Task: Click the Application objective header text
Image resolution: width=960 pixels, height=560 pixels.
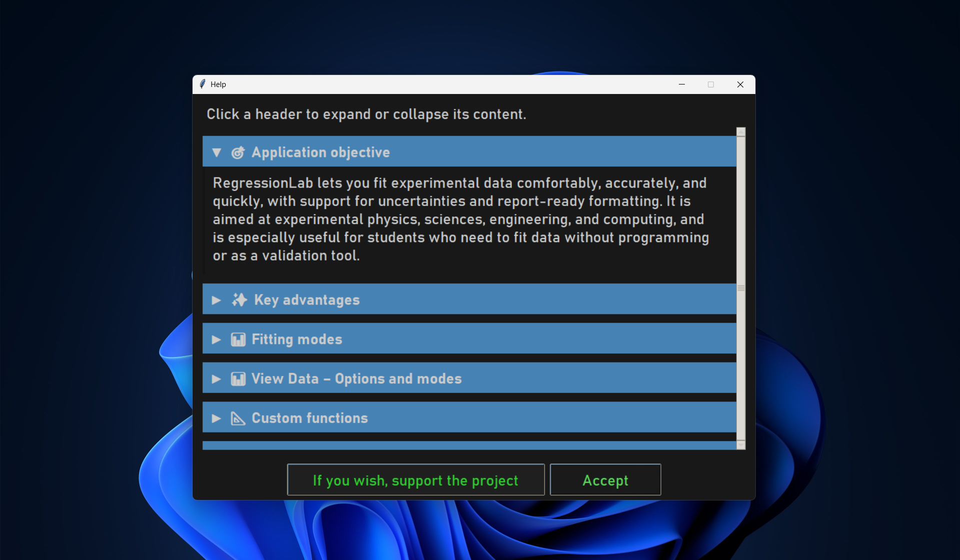Action: click(321, 152)
